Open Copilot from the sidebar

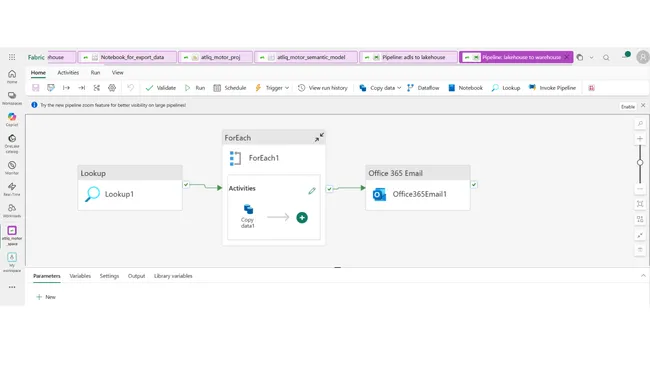pyautogui.click(x=12, y=119)
